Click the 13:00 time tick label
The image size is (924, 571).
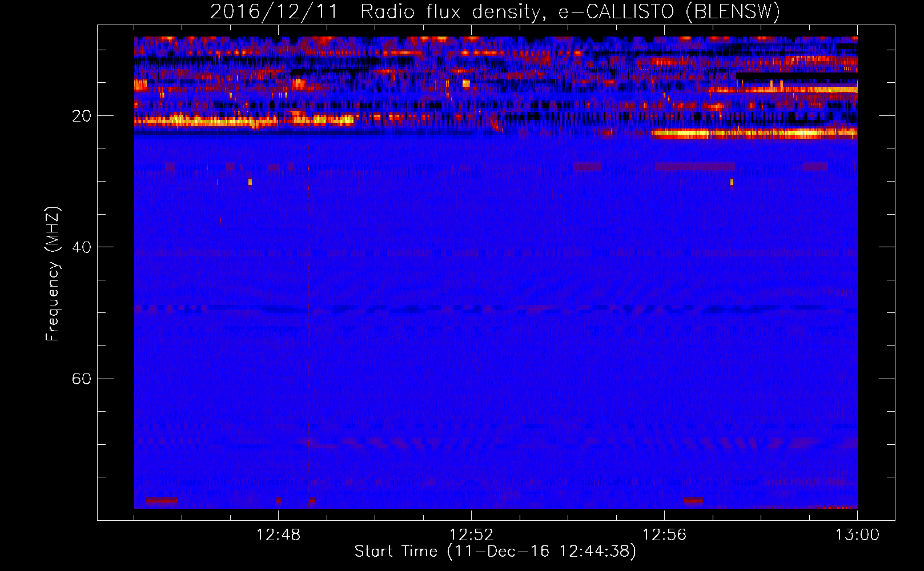pos(857,535)
